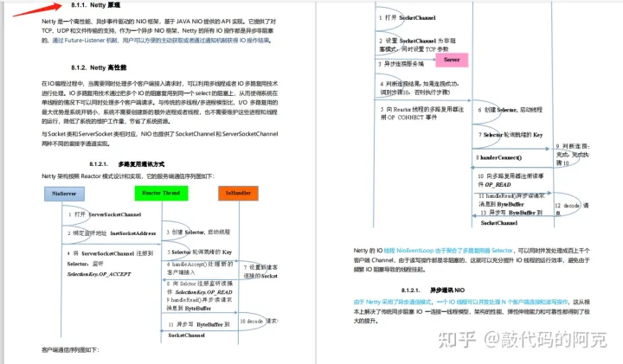Click step "13 异步写 ByteBuffer 到" in right diagram

tap(511, 213)
